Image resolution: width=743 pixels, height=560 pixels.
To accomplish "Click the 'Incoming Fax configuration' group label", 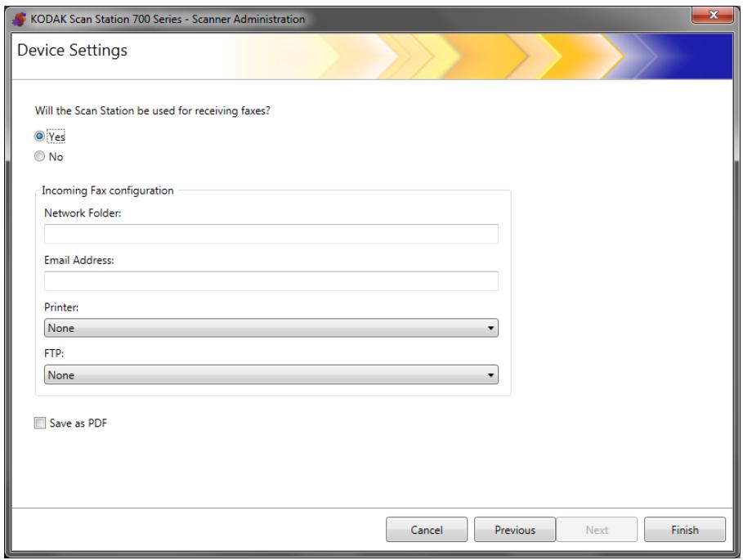I will tap(108, 190).
